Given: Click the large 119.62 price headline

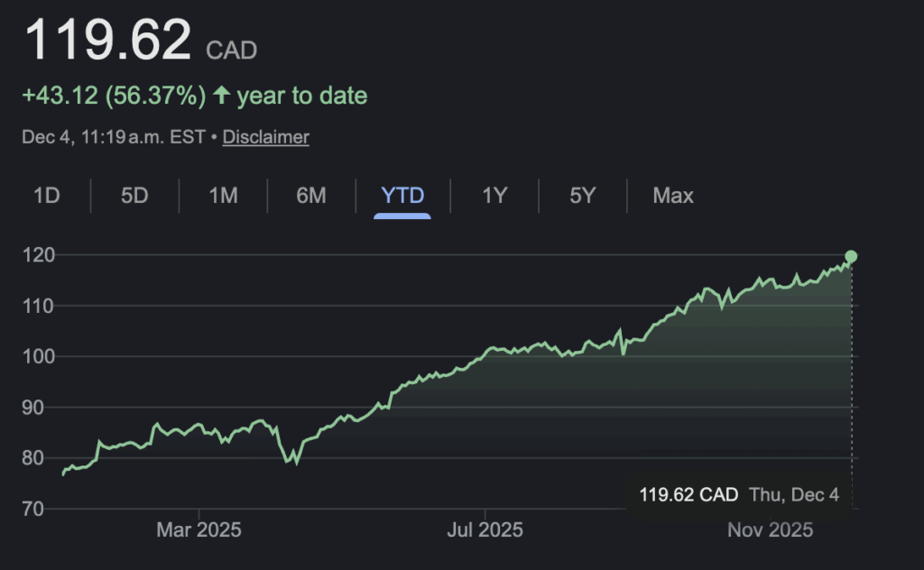Looking at the screenshot, I should pyautogui.click(x=108, y=41).
